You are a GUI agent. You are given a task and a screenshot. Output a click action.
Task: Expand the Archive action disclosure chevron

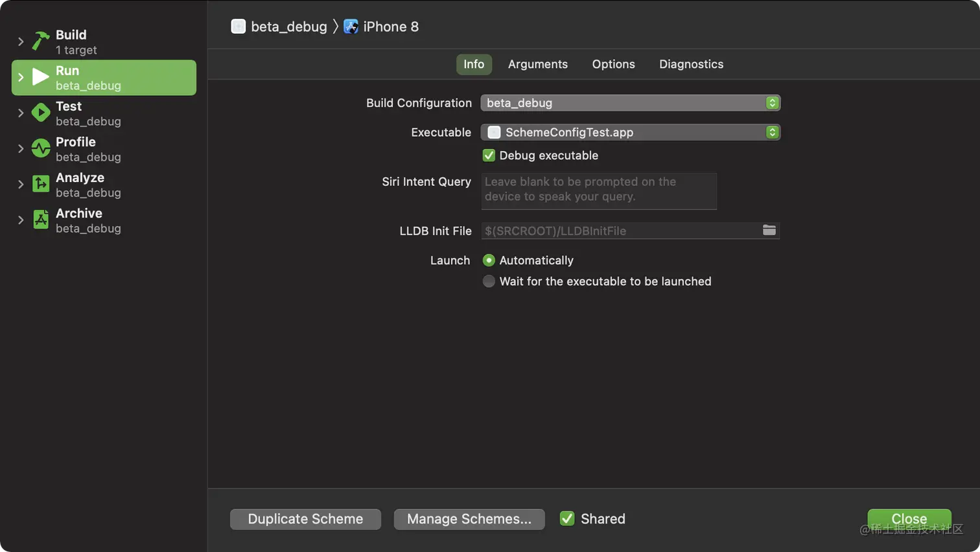(x=21, y=220)
